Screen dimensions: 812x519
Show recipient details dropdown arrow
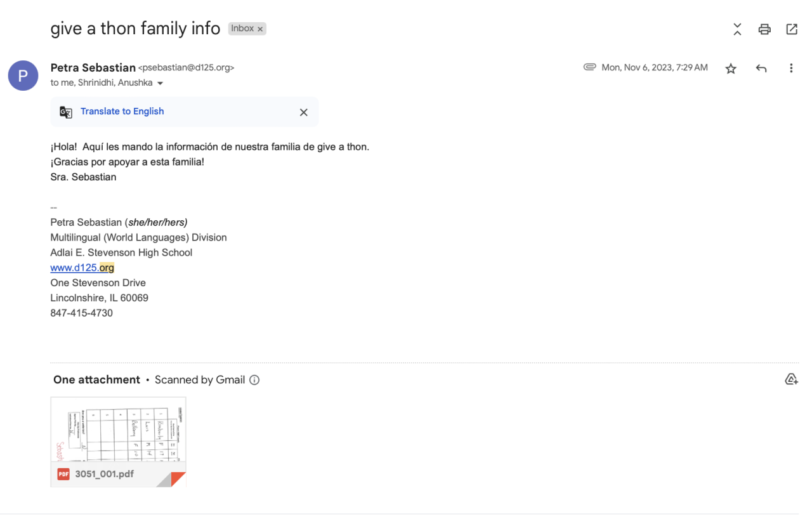160,84
